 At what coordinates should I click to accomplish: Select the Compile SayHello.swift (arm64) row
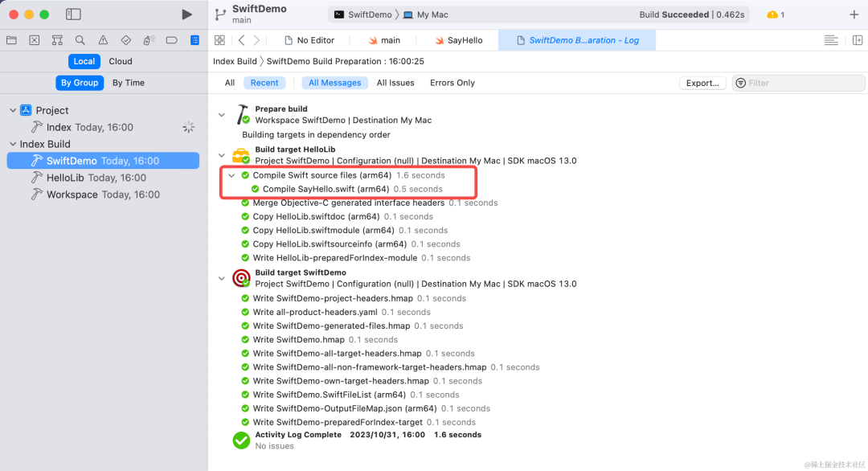click(x=346, y=190)
